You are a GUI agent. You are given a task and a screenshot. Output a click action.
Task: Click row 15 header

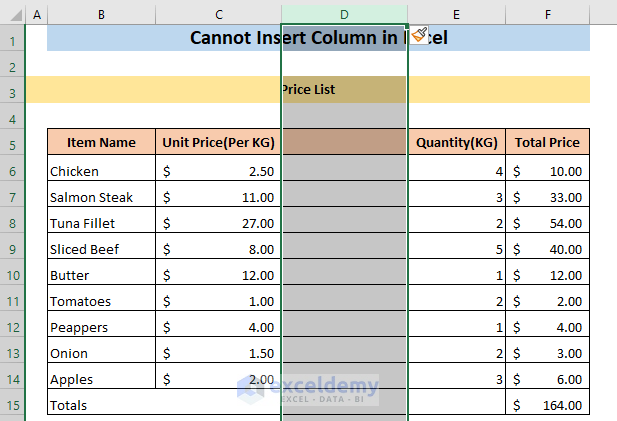pos(12,405)
